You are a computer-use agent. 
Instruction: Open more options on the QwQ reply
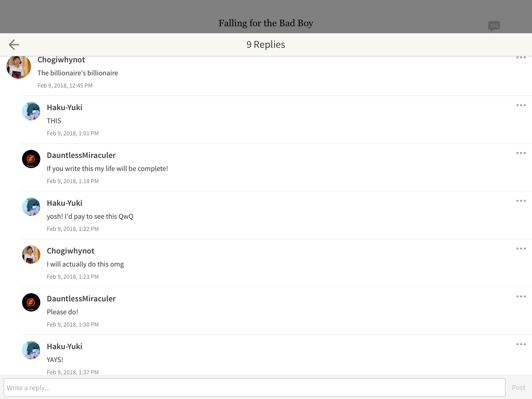521,201
